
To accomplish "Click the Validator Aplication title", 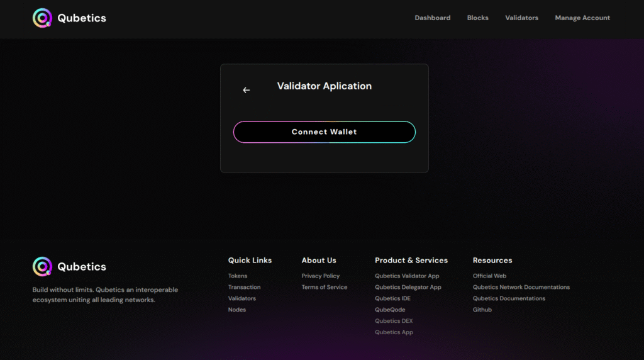I will tap(325, 86).
